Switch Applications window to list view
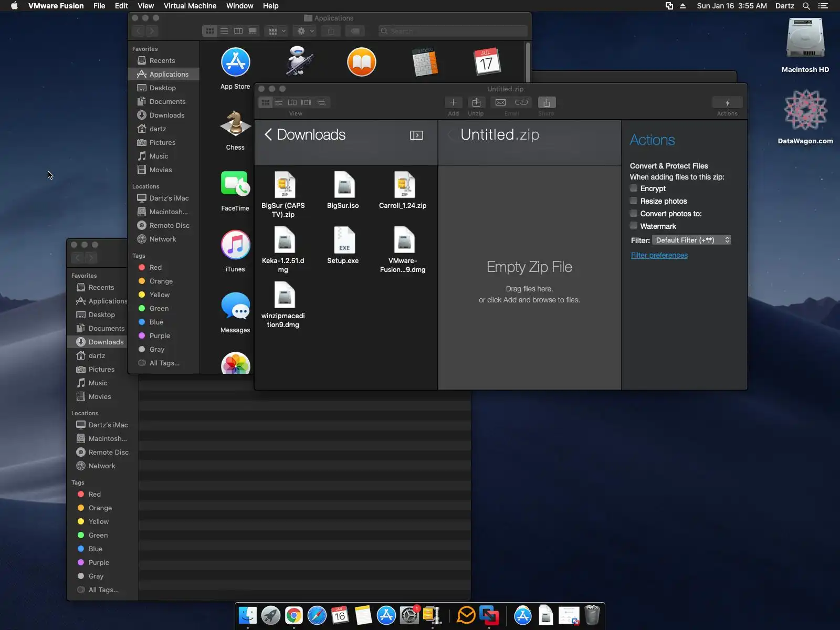 click(x=224, y=31)
